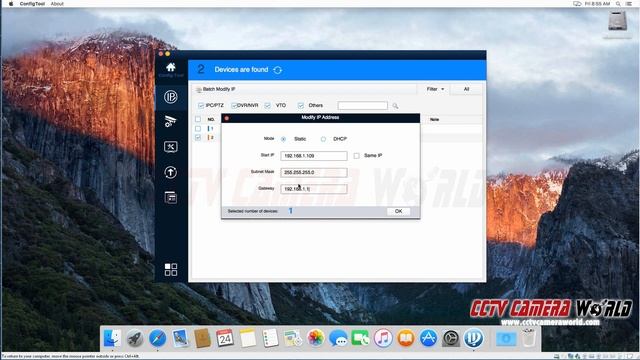Open the four-squares grid icon
Viewport: 640px width, 360px height.
pyautogui.click(x=171, y=269)
